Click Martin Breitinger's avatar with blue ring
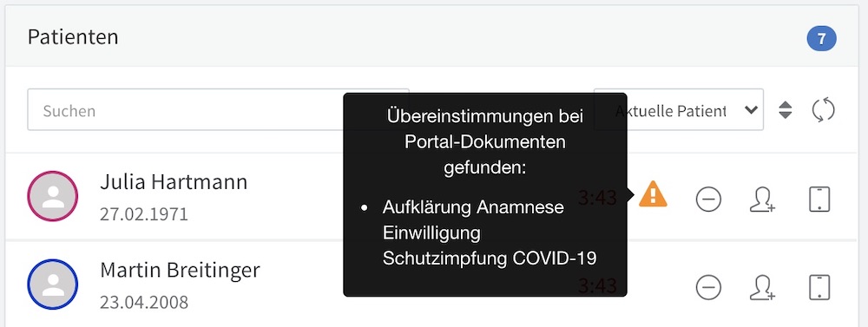This screenshot has height=327, width=868. pos(53,284)
